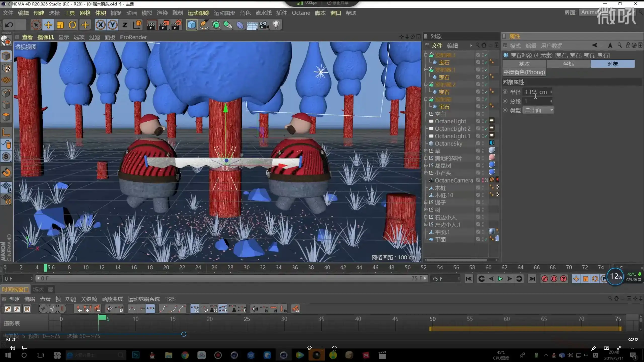Click the record active objects button
Image resolution: width=644 pixels, height=362 pixels.
[545, 279]
